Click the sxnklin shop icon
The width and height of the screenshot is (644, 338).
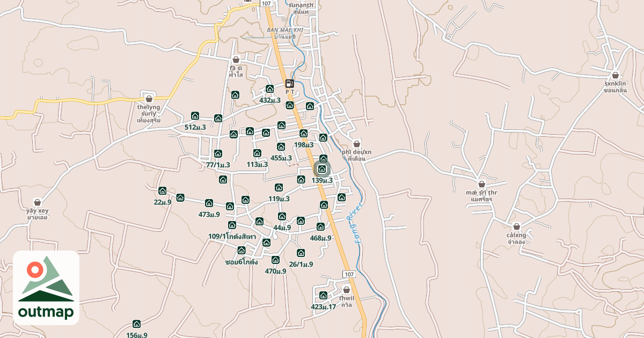tap(615, 75)
